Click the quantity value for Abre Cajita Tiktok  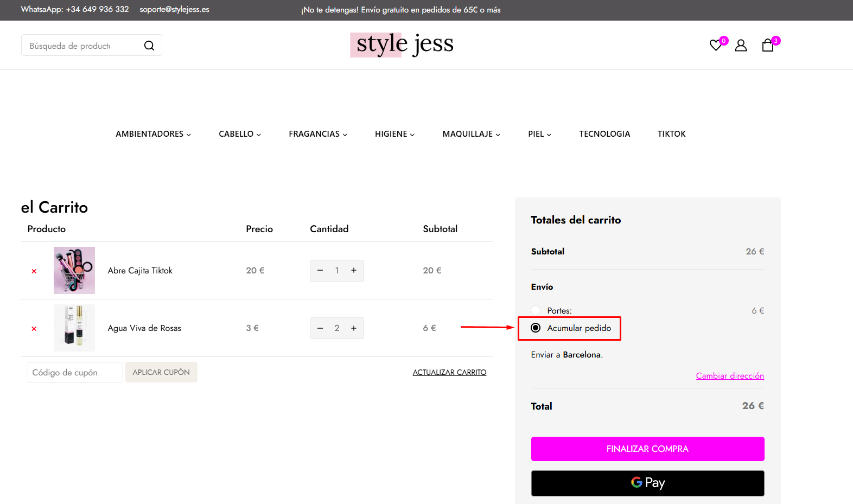tap(337, 270)
